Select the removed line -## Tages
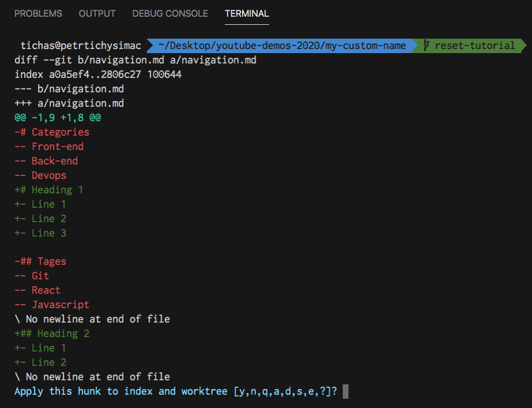The width and height of the screenshot is (532, 408). [x=40, y=261]
